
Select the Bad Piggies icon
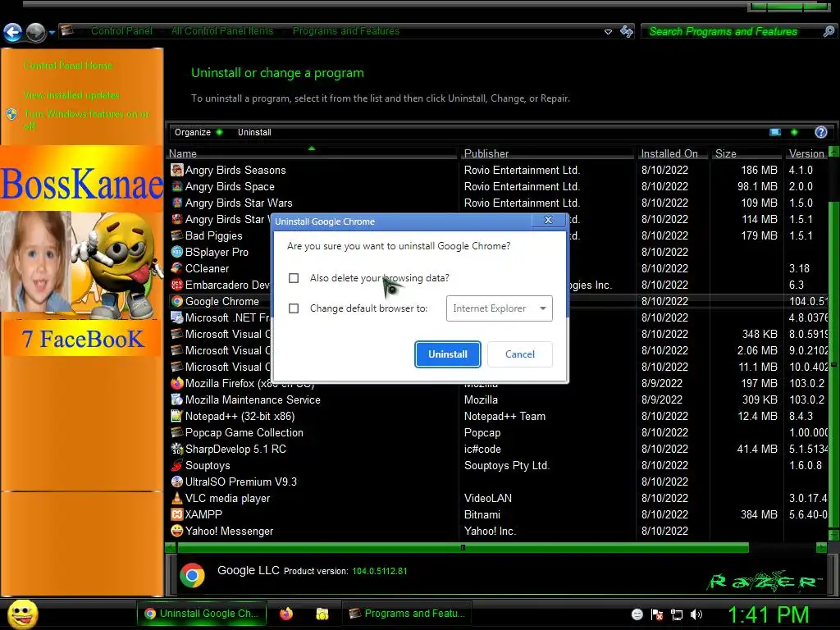177,235
